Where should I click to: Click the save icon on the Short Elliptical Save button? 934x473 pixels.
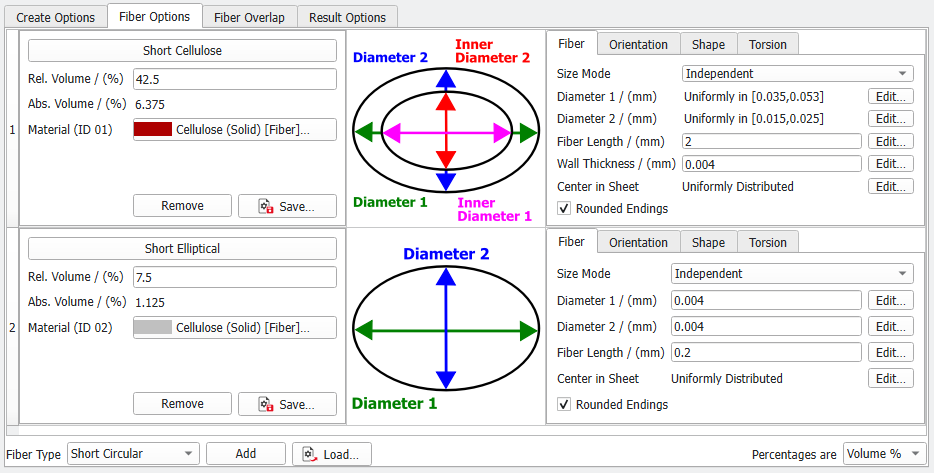pos(266,404)
